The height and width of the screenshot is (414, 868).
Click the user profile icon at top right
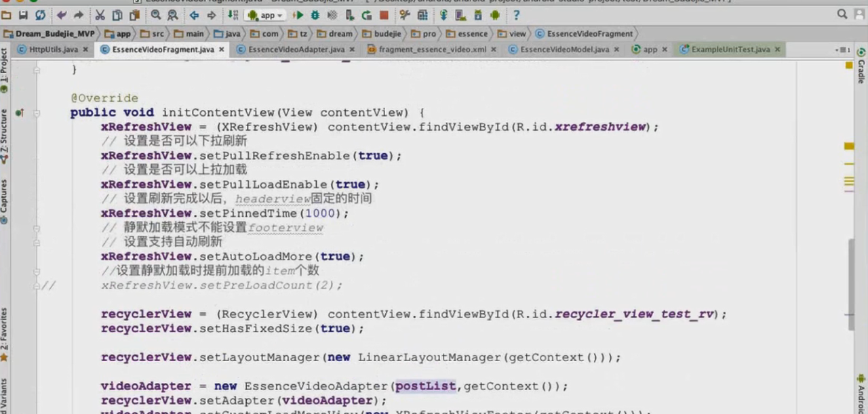[x=859, y=14]
